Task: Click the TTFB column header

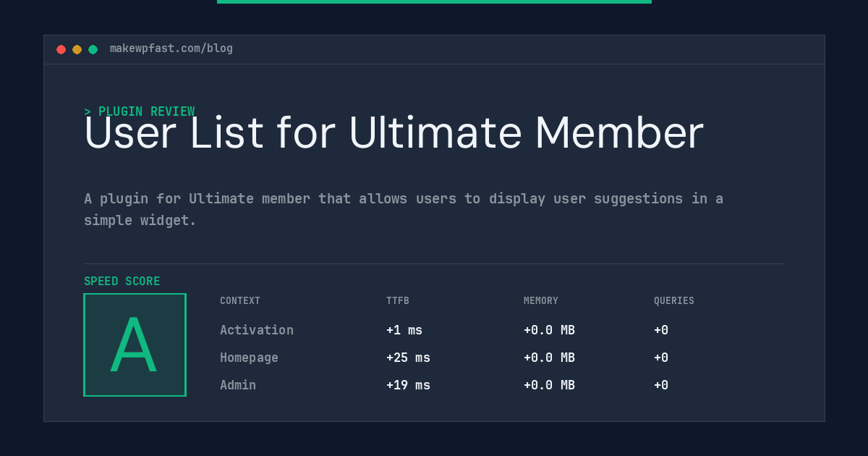Action: coord(398,301)
